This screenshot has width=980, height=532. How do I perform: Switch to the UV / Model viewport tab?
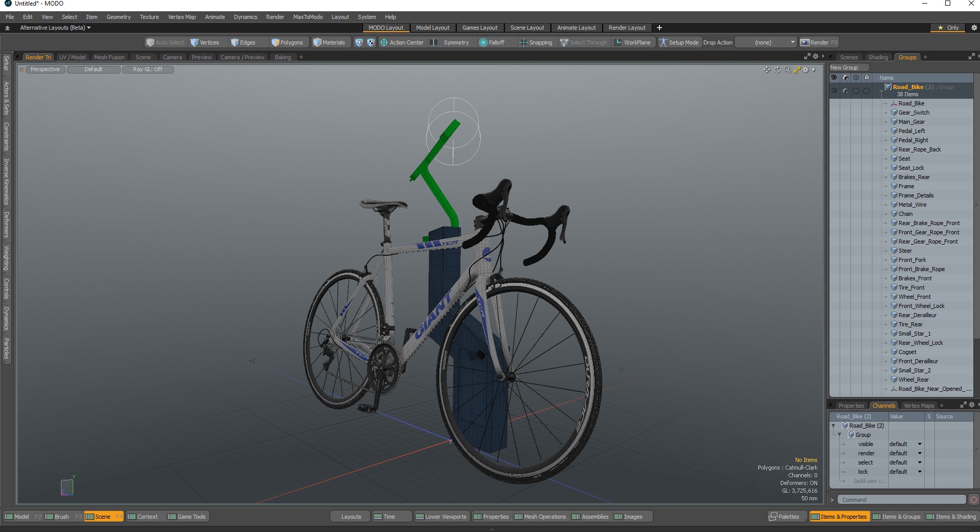click(x=72, y=57)
